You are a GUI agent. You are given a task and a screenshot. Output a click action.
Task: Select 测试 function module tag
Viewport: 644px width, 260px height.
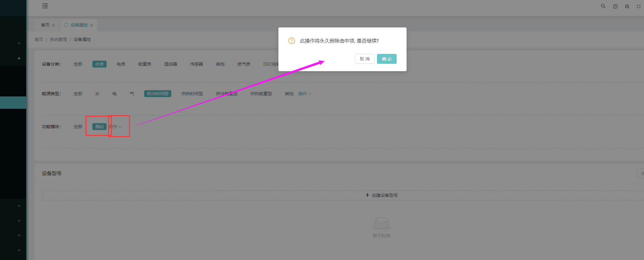(x=99, y=127)
